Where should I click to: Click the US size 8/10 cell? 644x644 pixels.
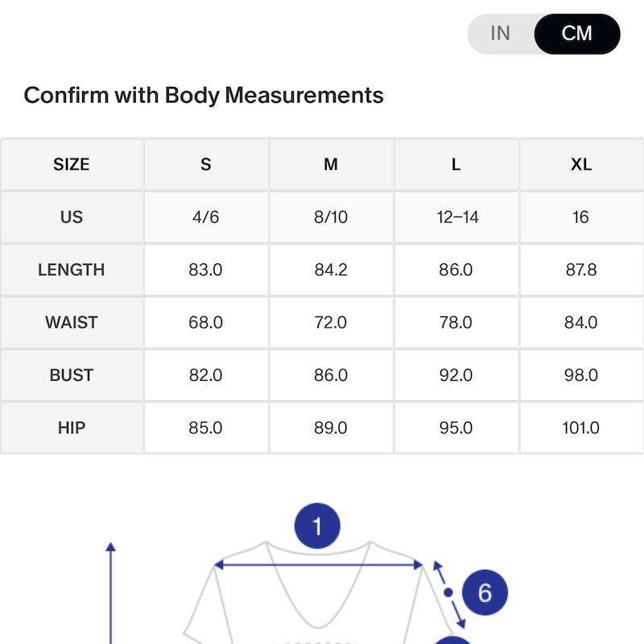coord(331,217)
